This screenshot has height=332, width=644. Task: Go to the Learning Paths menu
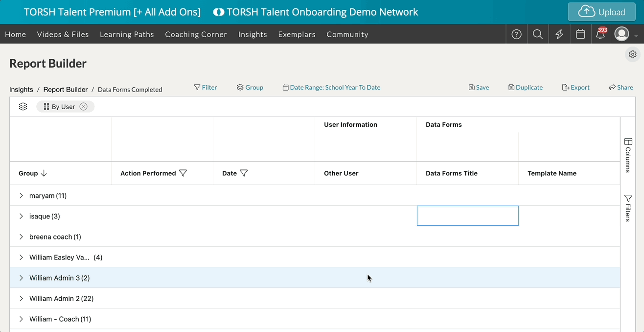[127, 34]
